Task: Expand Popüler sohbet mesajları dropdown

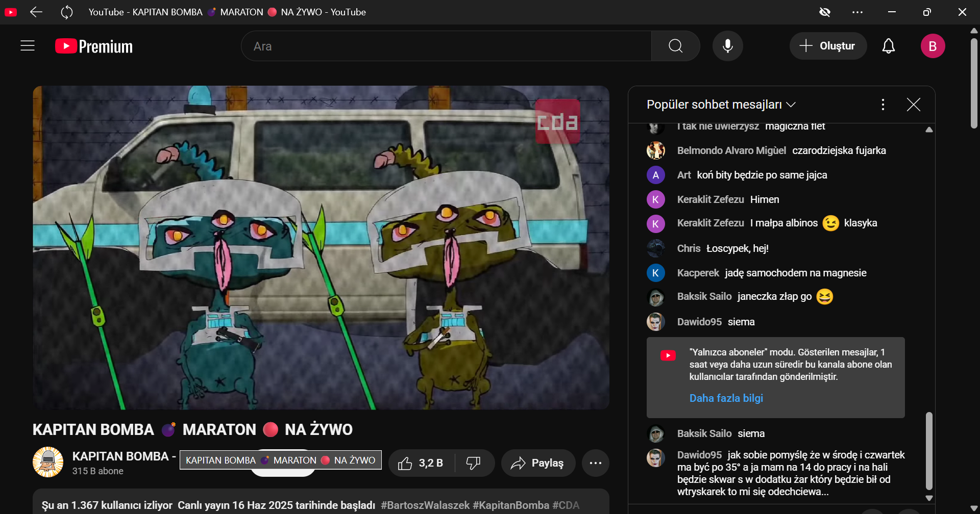Action: pos(721,105)
